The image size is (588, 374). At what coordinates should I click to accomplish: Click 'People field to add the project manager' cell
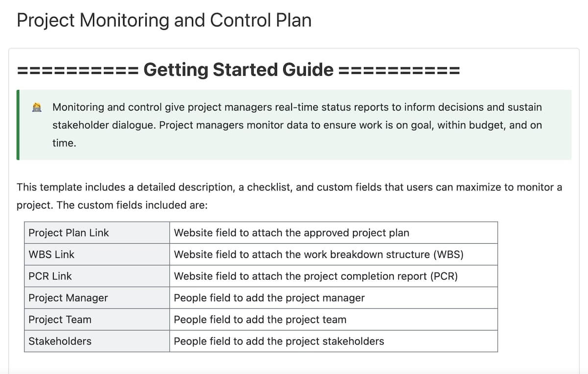point(333,298)
